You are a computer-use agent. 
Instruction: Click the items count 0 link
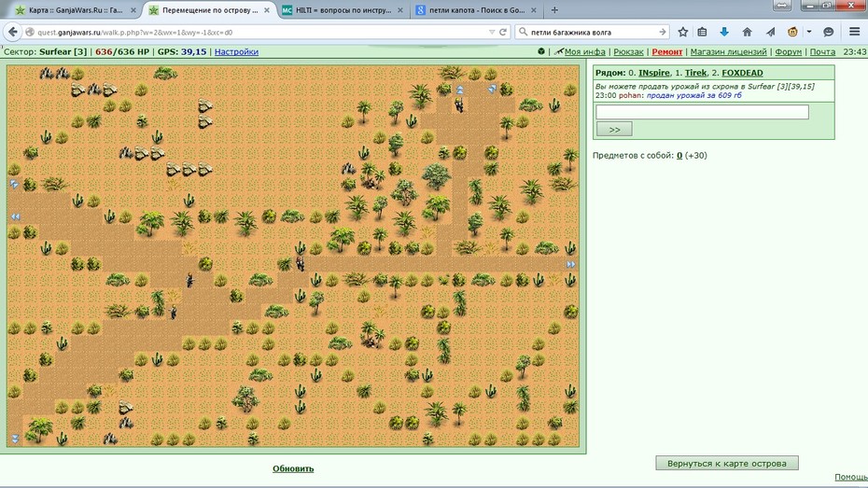(679, 156)
